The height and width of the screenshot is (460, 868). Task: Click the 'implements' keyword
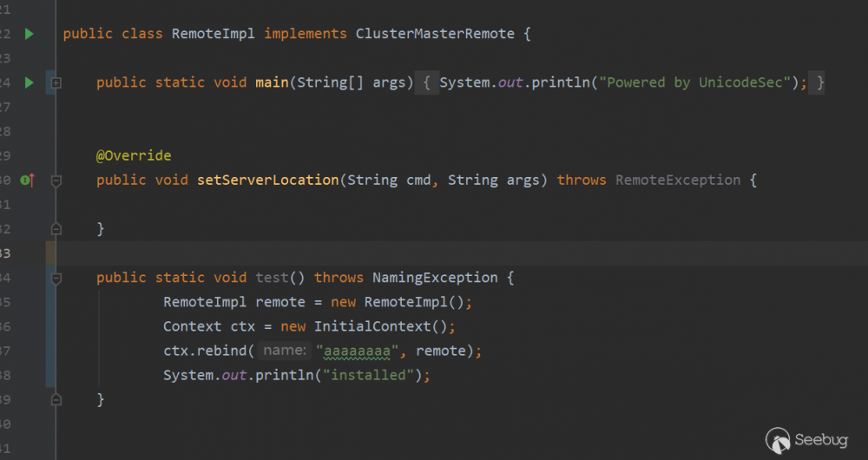(x=306, y=34)
